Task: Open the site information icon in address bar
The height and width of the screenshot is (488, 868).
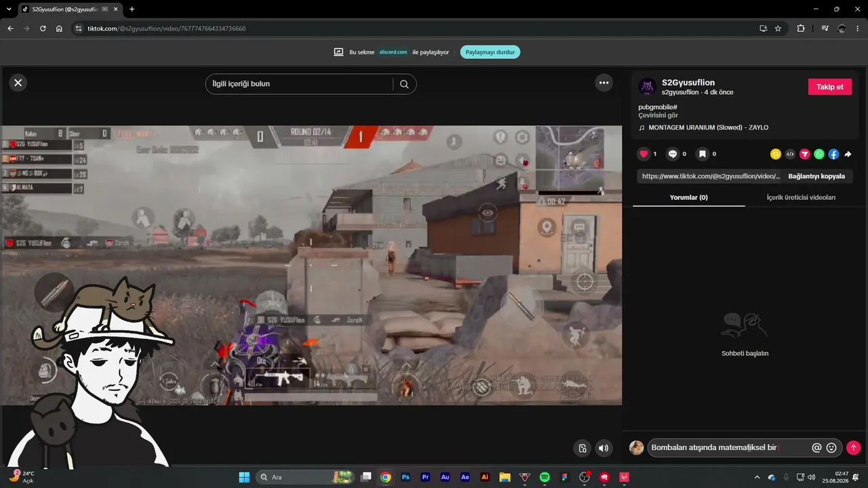Action: 78,28
